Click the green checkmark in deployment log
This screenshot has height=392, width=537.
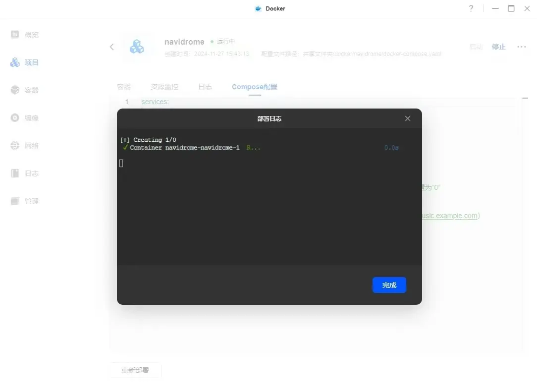click(125, 147)
